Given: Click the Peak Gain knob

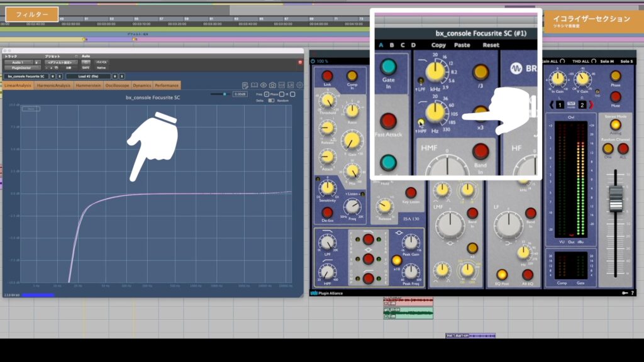Looking at the screenshot, I should [x=410, y=242].
